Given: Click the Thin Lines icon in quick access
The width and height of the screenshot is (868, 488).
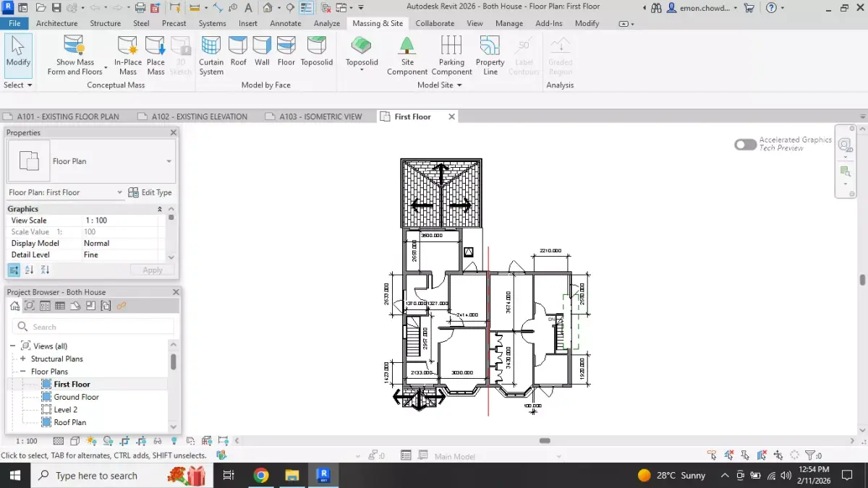Looking at the screenshot, I should (306, 8).
